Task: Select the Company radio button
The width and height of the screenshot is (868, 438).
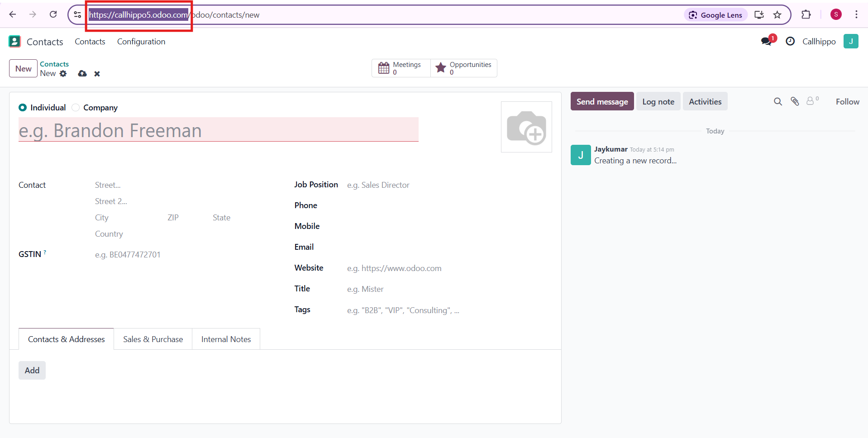Action: [76, 107]
